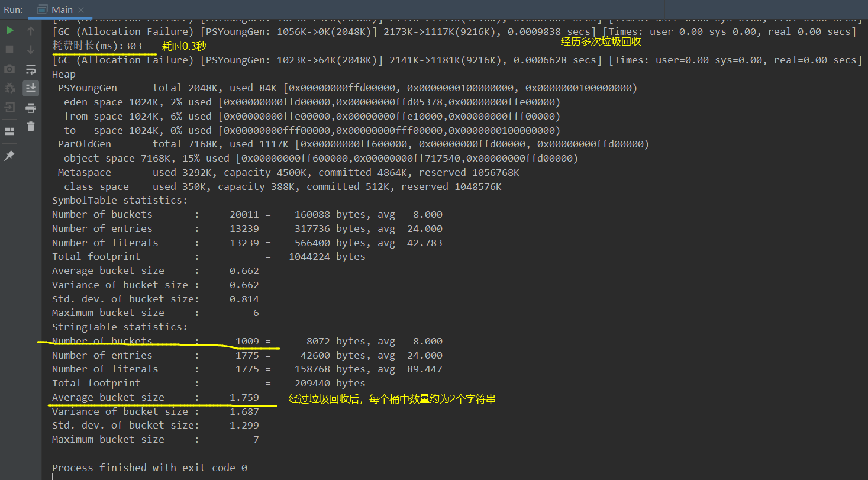
Task: Click the GC line with "2173K->1117K(9216K)"
Action: 454,31
